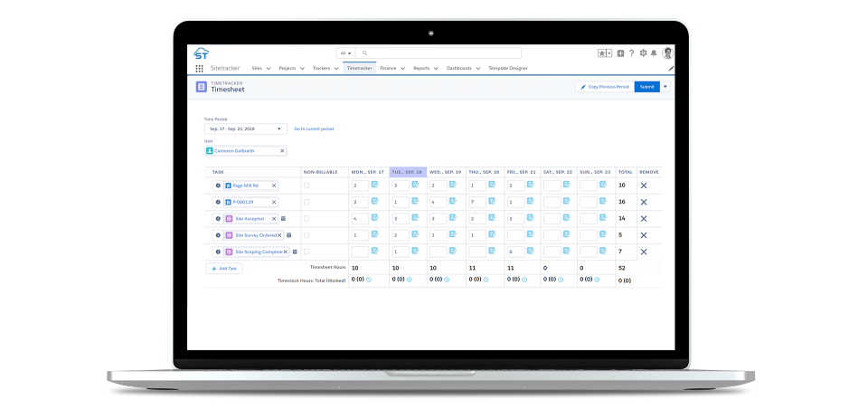
Task: Open the search scope All dropdown
Action: click(x=345, y=53)
